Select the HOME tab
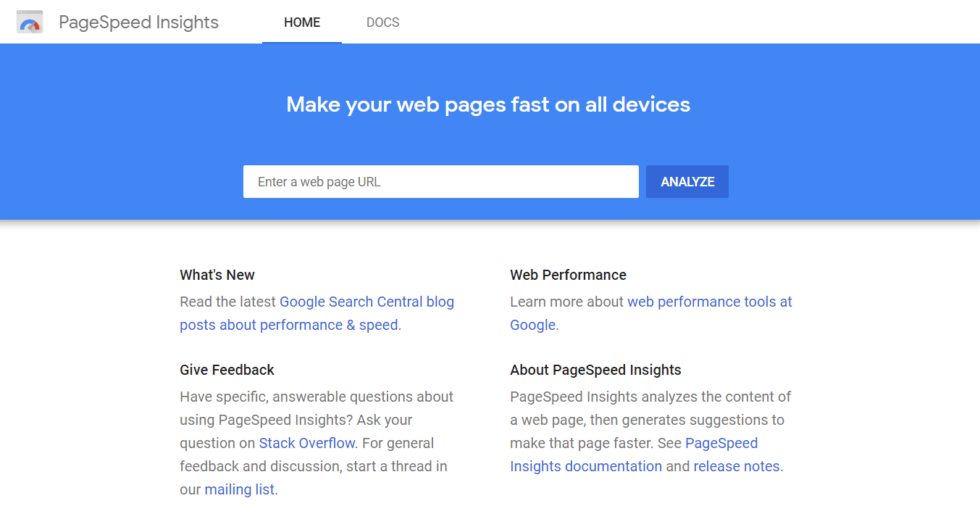The height and width of the screenshot is (522, 980). pyautogui.click(x=301, y=22)
